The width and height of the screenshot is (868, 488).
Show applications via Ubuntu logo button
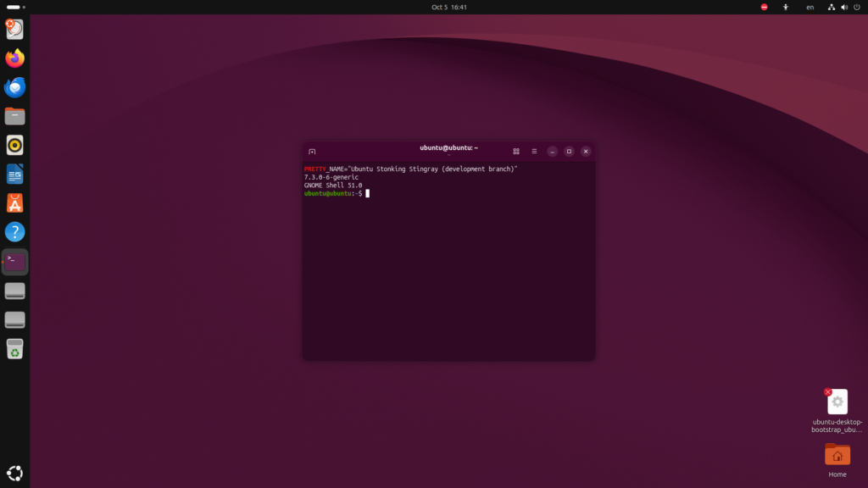[x=15, y=473]
